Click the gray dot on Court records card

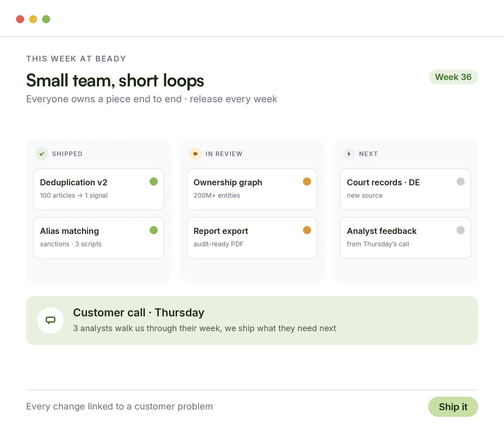tap(461, 182)
